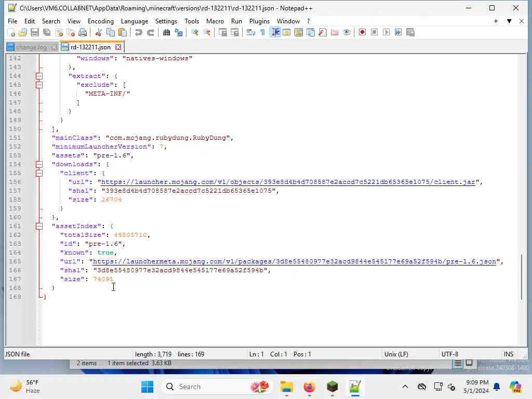
Task: Click the taskbar Search box
Action: click(x=217, y=387)
